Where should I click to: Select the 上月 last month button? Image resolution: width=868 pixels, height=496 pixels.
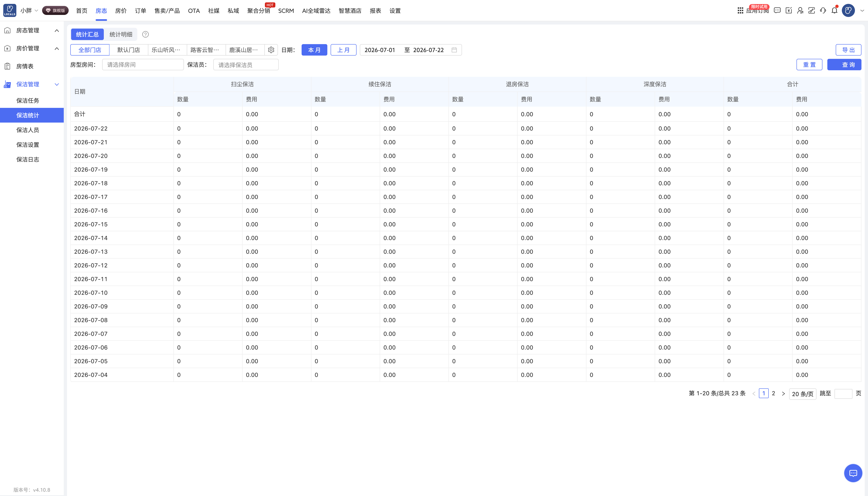coord(343,50)
